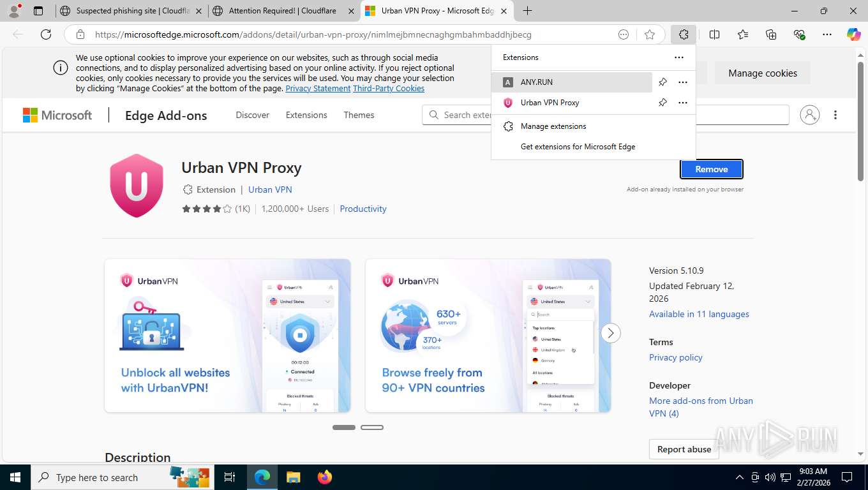Open Task View on taskbar
This screenshot has height=490, width=868.
pos(230,477)
